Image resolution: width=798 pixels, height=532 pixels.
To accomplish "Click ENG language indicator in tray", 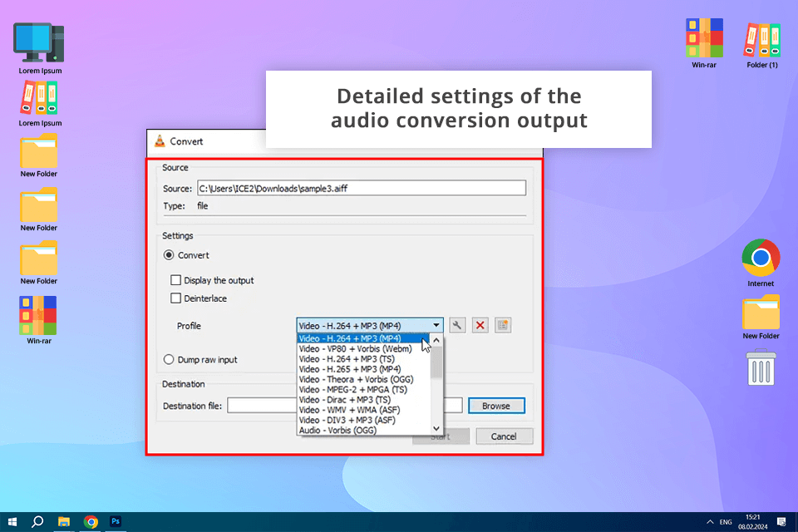I will (x=726, y=522).
